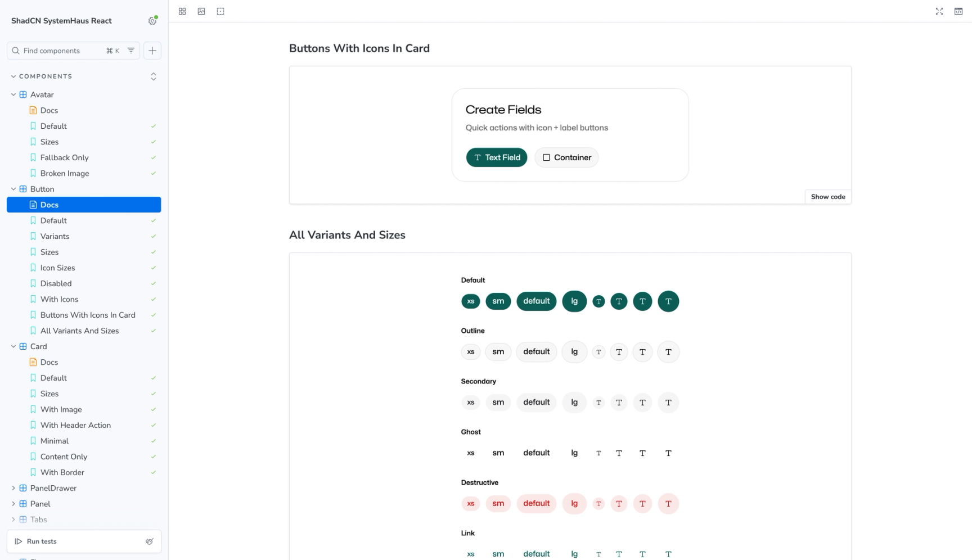This screenshot has height=560, width=972.
Task: Click Show code button
Action: (828, 197)
